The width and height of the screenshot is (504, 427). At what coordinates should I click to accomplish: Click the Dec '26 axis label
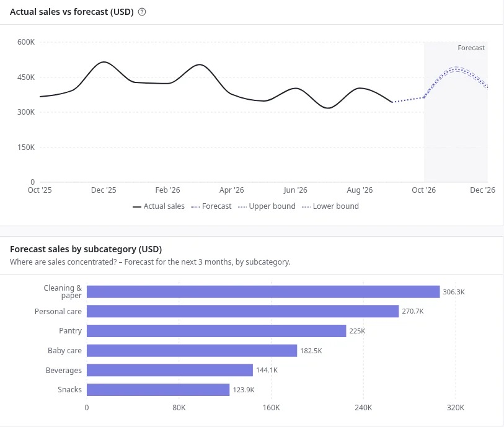tap(482, 190)
